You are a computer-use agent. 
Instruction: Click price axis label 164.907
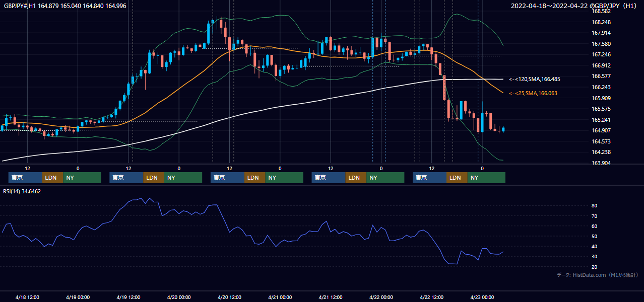[x=601, y=130]
